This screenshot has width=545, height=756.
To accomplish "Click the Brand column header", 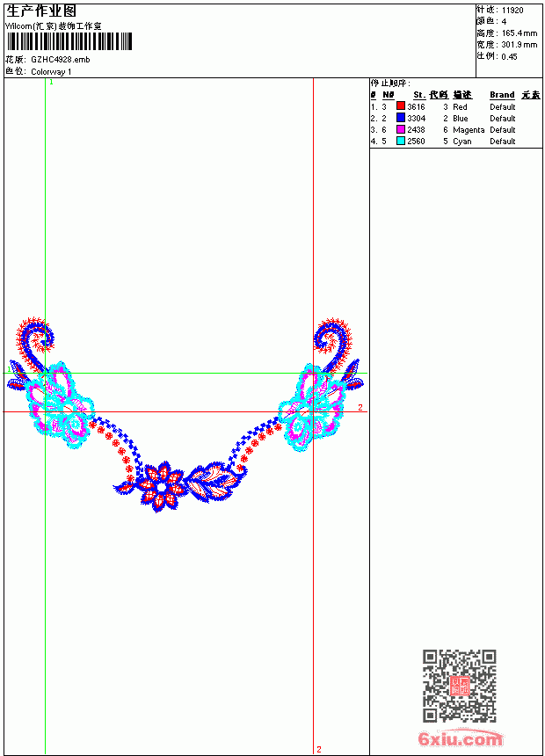I will (x=502, y=95).
